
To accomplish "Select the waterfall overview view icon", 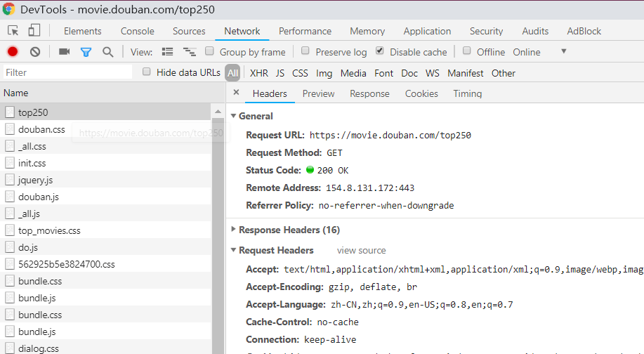I will (x=190, y=52).
